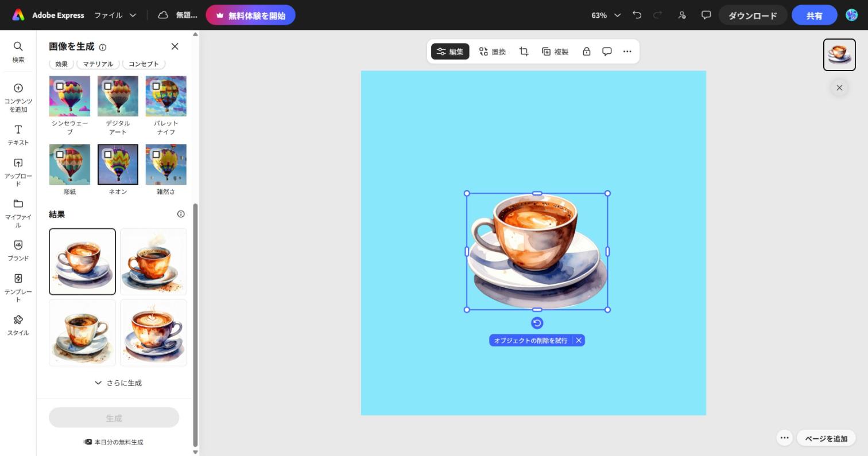The height and width of the screenshot is (456, 868).
Task: Click the ページを追加 button
Action: coord(826,438)
